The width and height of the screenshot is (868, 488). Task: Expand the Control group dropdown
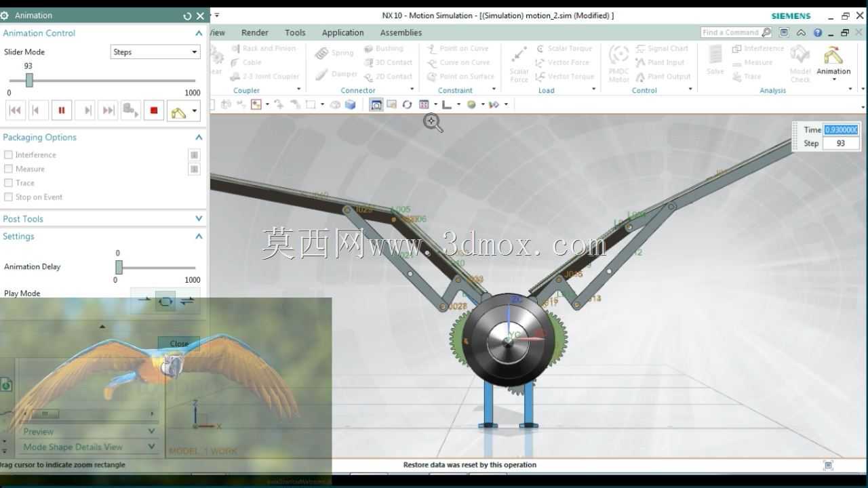pos(690,89)
